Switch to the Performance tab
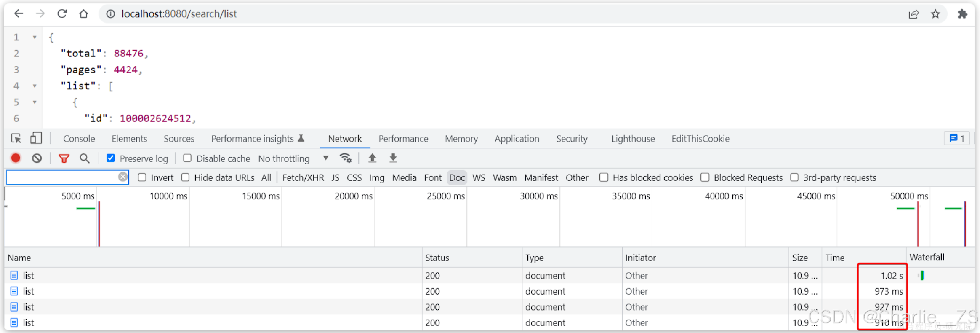 [403, 139]
